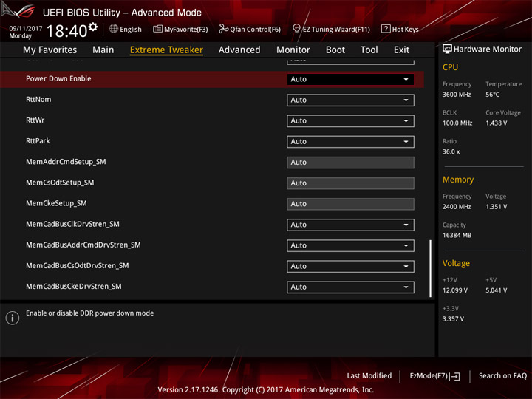Click the 09/11/2017 Monday date
Viewport: 532px width, 399px height.
pyautogui.click(x=25, y=33)
